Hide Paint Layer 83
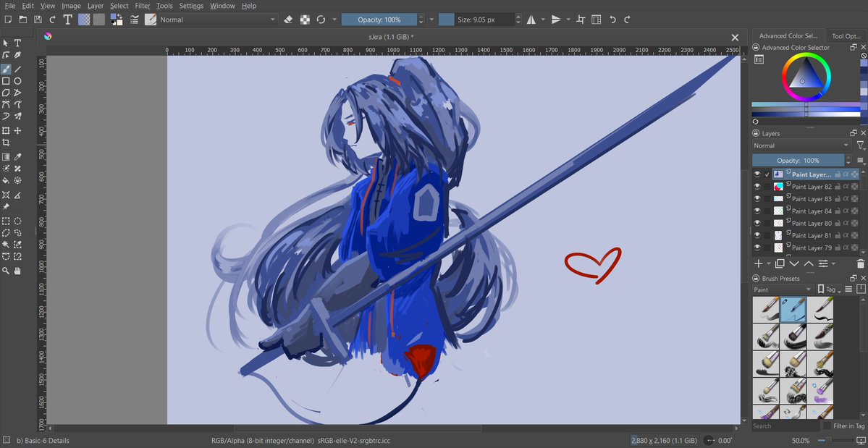 (757, 199)
